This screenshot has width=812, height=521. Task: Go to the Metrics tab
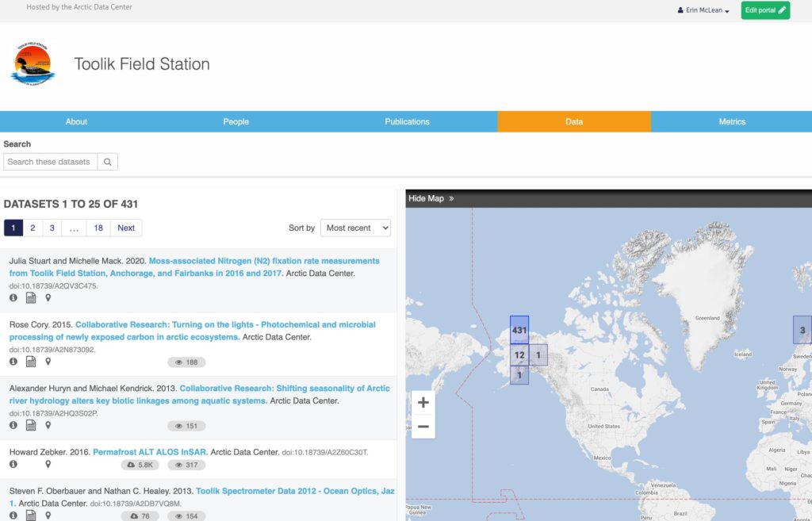pyautogui.click(x=732, y=121)
